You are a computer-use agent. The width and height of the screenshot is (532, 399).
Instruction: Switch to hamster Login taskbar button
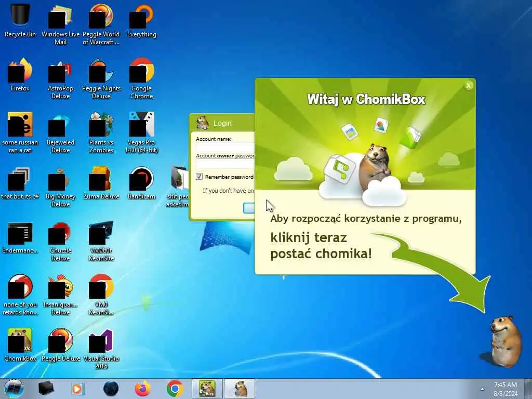point(240,389)
